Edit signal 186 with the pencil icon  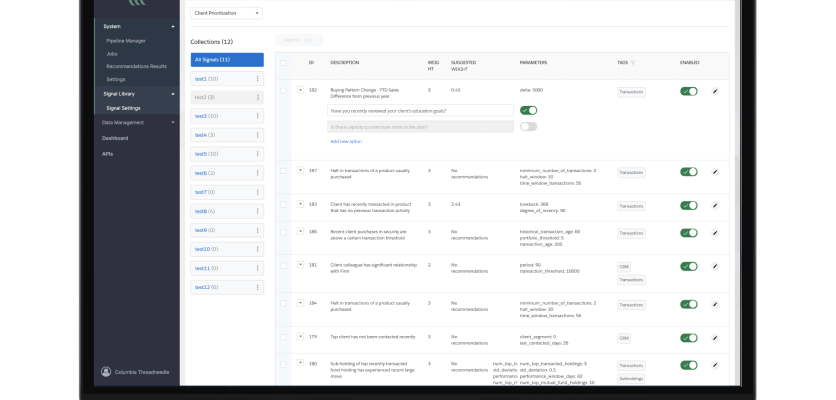(x=715, y=233)
